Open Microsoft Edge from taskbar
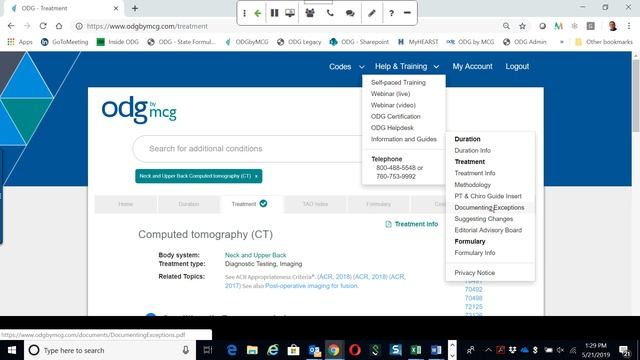Image resolution: width=640 pixels, height=360 pixels. (232, 350)
